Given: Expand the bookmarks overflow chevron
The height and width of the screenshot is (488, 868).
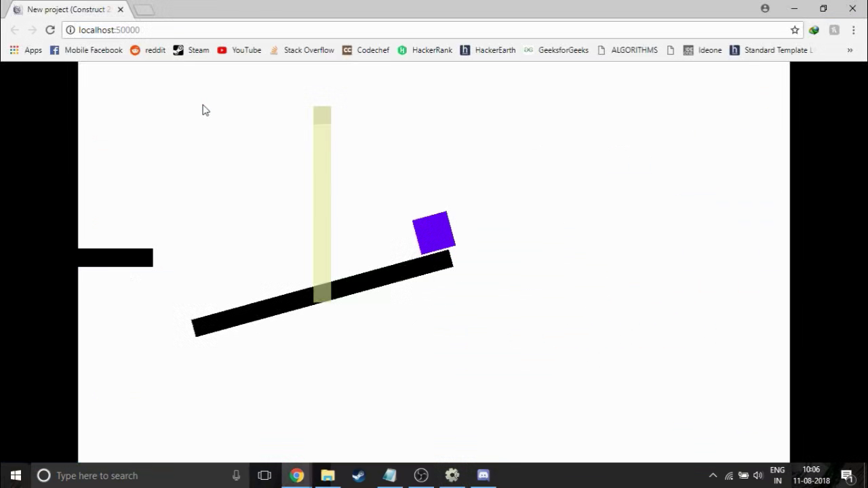Looking at the screenshot, I should tap(850, 50).
